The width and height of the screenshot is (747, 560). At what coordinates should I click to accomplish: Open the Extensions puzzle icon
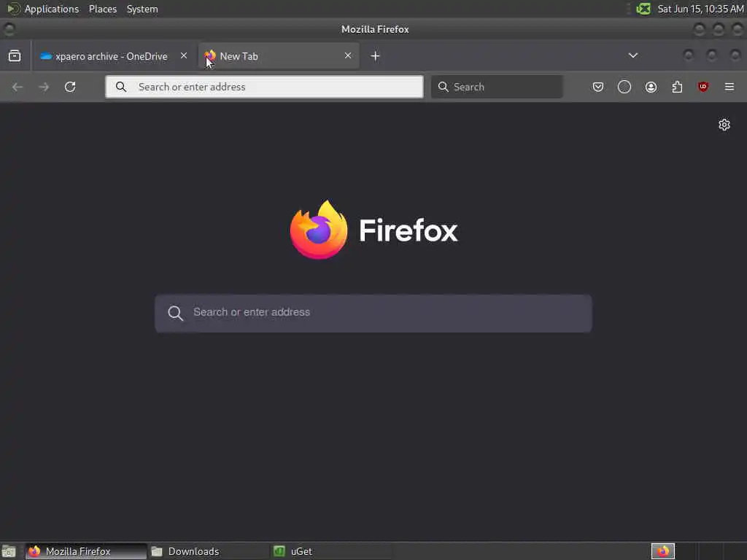(x=677, y=87)
